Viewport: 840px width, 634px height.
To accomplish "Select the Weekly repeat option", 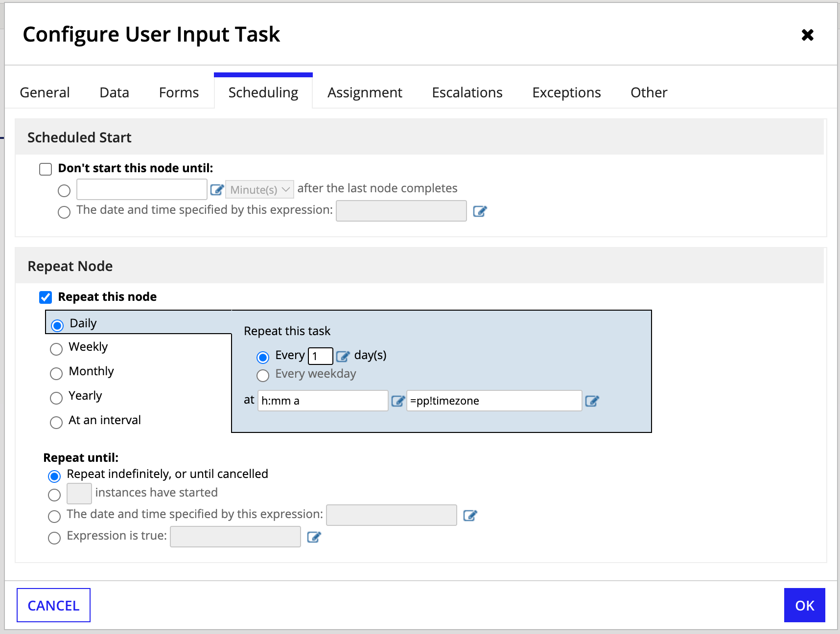I will click(56, 349).
